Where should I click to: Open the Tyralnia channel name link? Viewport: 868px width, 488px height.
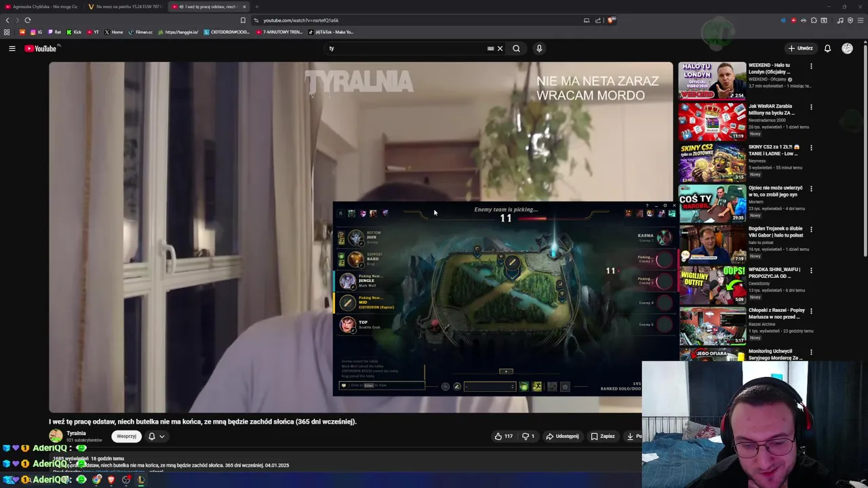pyautogui.click(x=76, y=433)
